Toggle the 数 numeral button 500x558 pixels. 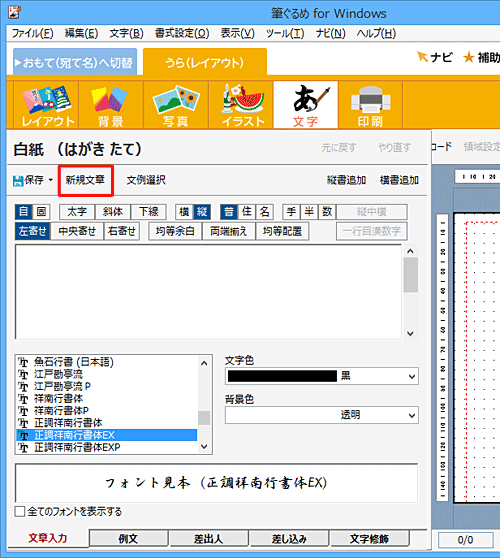point(327,212)
